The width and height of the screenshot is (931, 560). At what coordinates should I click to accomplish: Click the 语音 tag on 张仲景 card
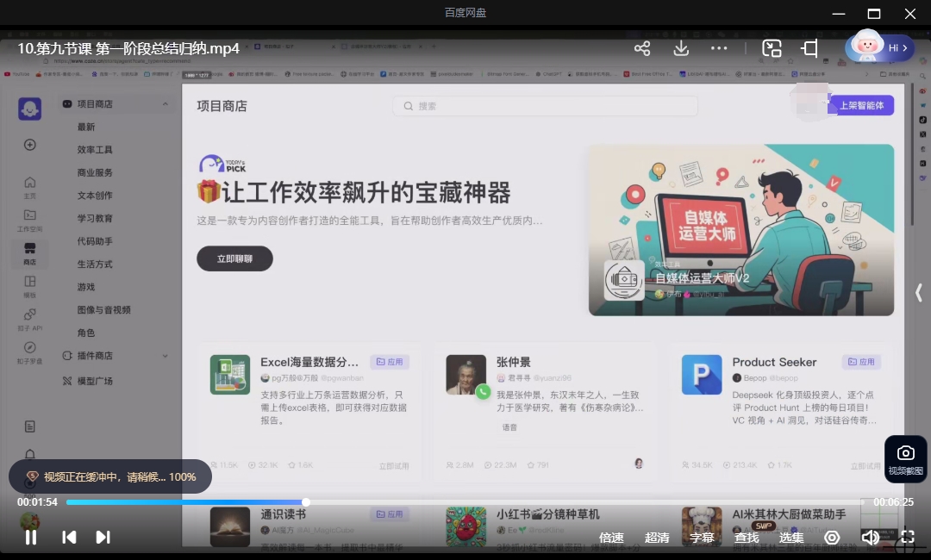[509, 427]
